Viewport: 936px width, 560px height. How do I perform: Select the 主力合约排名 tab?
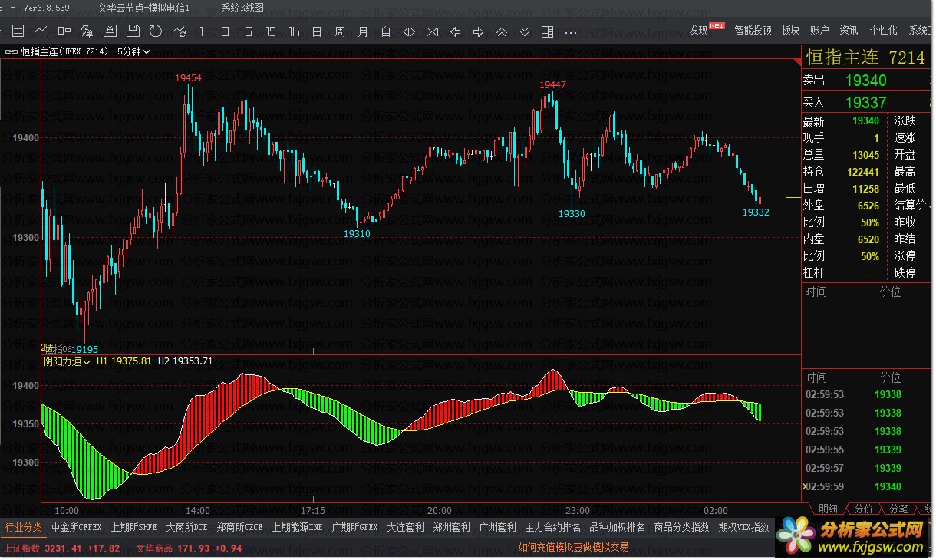[x=552, y=527]
